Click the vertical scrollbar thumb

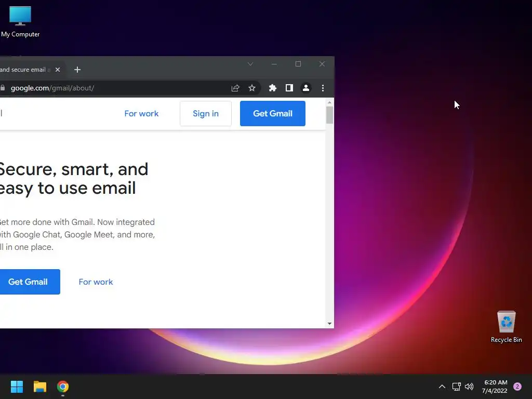[329, 115]
